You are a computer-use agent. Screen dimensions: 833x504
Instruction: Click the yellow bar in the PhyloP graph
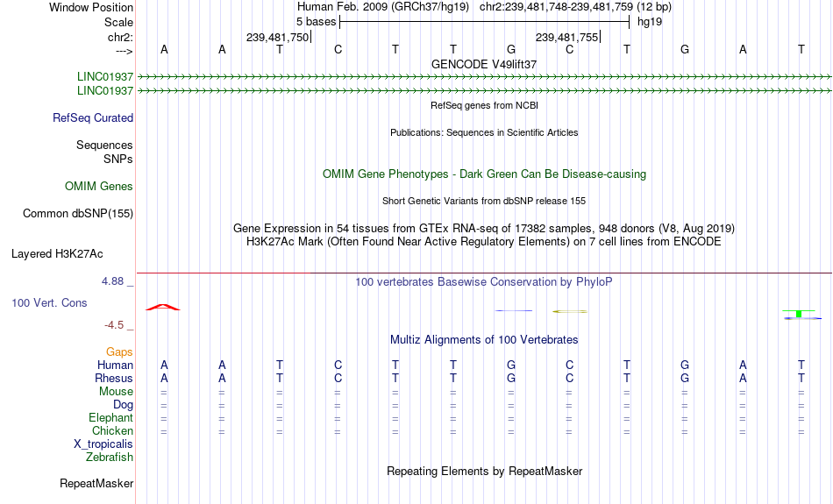[570, 312]
